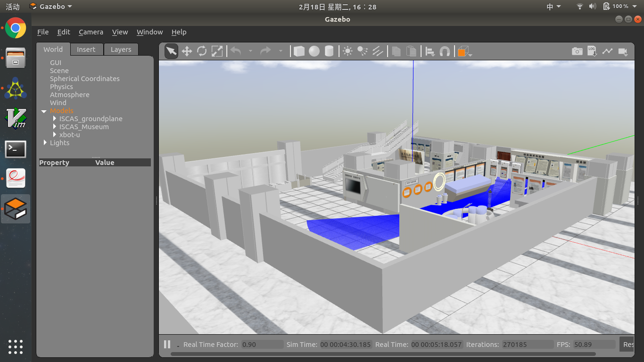Toggle the arrow selection mode

(171, 51)
